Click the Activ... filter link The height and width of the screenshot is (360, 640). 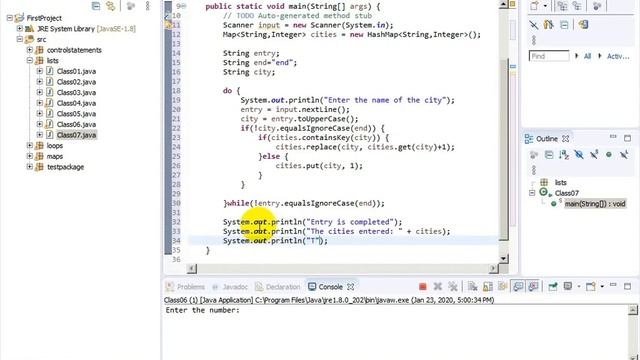[x=618, y=56]
